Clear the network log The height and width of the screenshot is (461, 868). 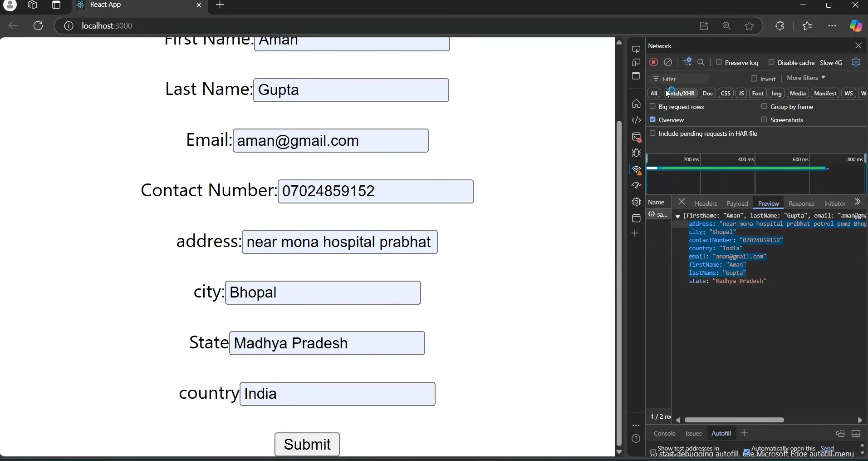click(668, 62)
